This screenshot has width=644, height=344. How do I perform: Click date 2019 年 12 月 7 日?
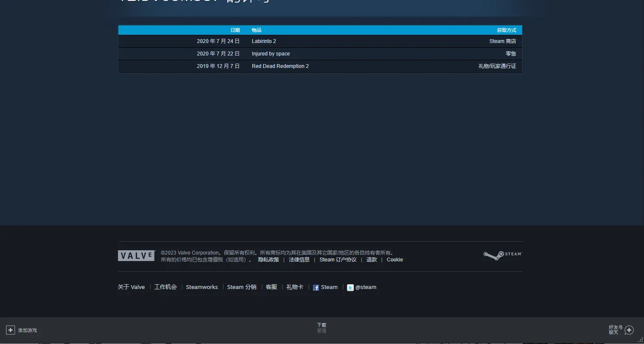coord(218,66)
